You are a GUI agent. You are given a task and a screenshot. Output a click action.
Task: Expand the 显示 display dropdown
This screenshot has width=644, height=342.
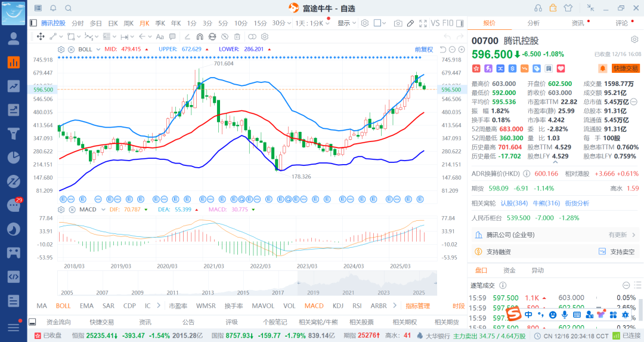point(346,23)
